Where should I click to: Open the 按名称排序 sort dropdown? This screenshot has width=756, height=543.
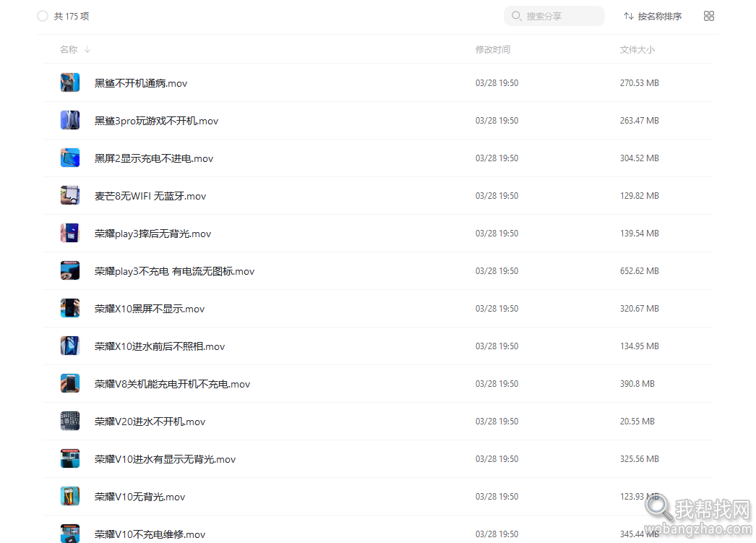[653, 17]
